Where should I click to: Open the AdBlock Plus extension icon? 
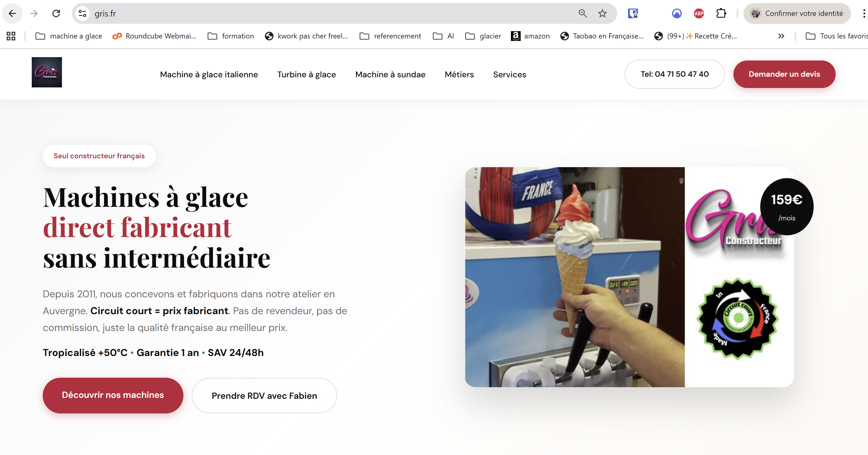699,13
